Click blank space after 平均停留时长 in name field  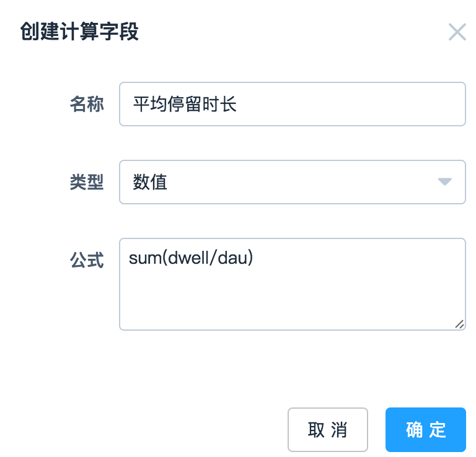pyautogui.click(x=347, y=104)
